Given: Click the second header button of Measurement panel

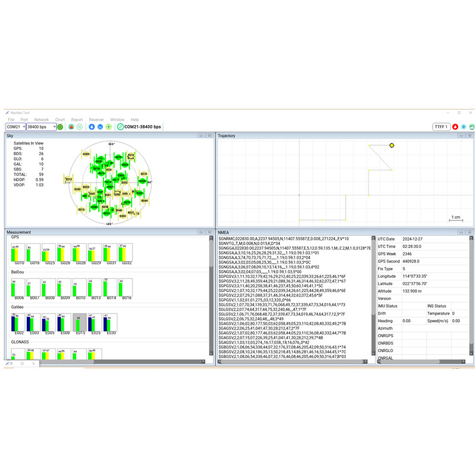Looking at the screenshot, I should [x=209, y=232].
